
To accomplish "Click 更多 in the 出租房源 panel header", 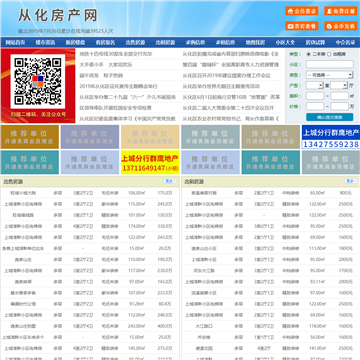I will click(350, 181).
